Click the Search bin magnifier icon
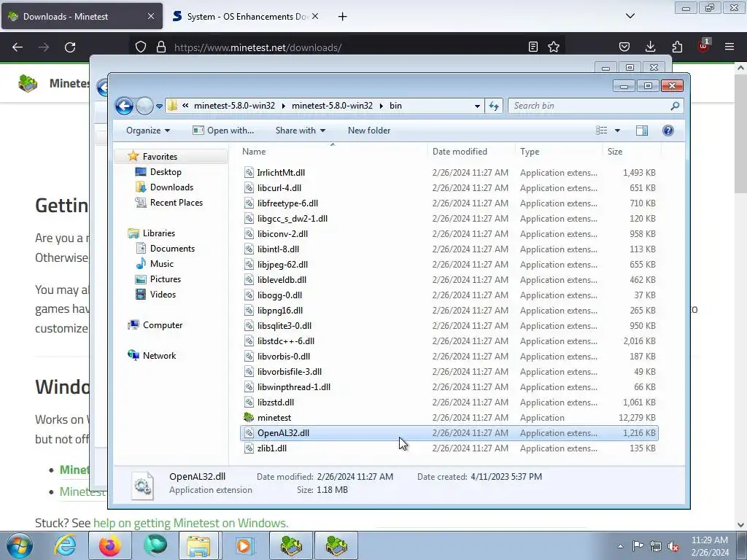The height and width of the screenshot is (560, 747). tap(675, 106)
